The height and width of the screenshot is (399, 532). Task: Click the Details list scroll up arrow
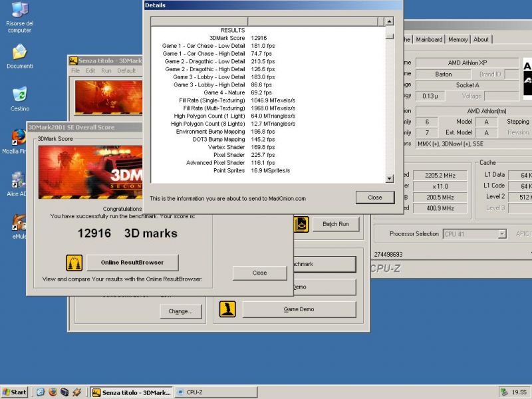click(x=390, y=21)
